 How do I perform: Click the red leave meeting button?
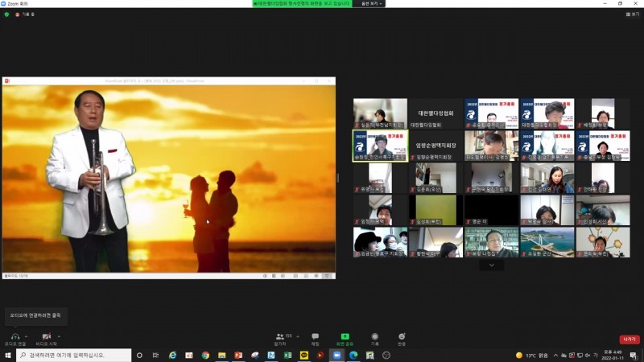[x=629, y=339]
